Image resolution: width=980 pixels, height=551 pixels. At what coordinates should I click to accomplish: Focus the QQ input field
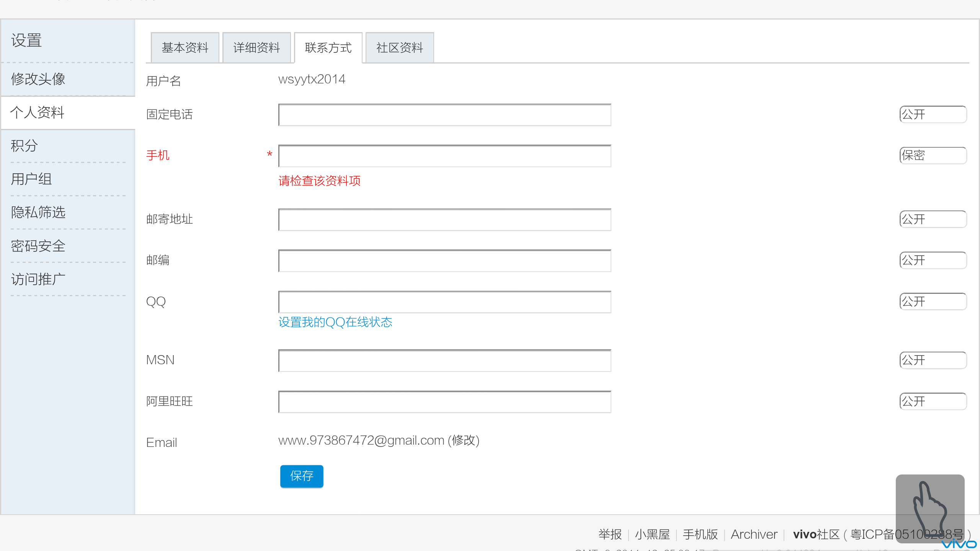coord(445,302)
